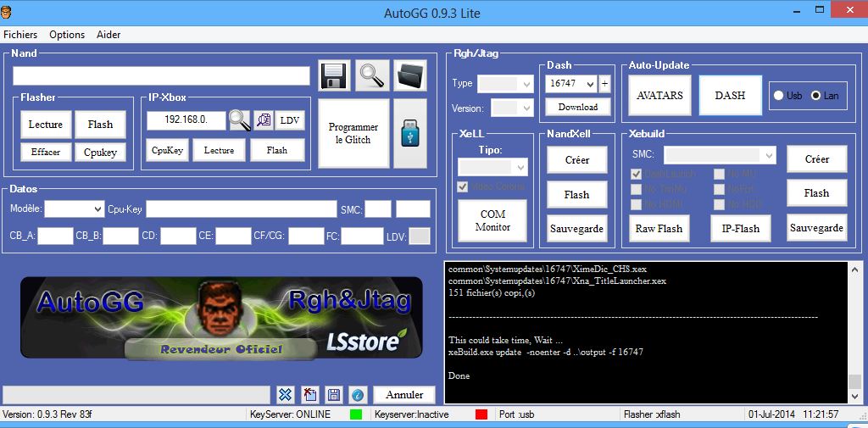Open the Options menu
This screenshot has height=428, width=868.
click(67, 35)
